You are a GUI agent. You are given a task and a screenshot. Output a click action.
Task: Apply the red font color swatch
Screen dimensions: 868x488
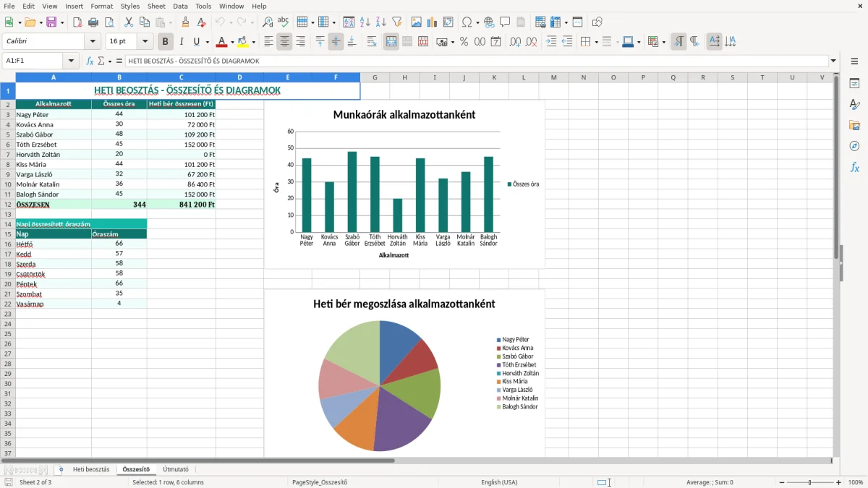tap(222, 42)
